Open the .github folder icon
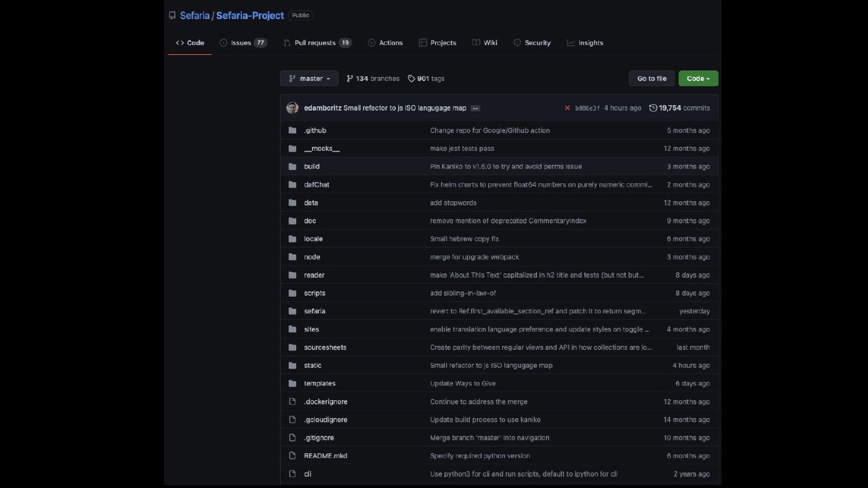Viewport: 868px width, 488px height. click(292, 130)
